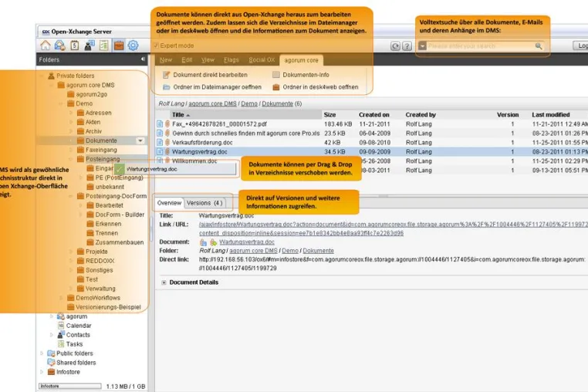
Task: Select the REDDOXX folder
Action: pos(96,261)
